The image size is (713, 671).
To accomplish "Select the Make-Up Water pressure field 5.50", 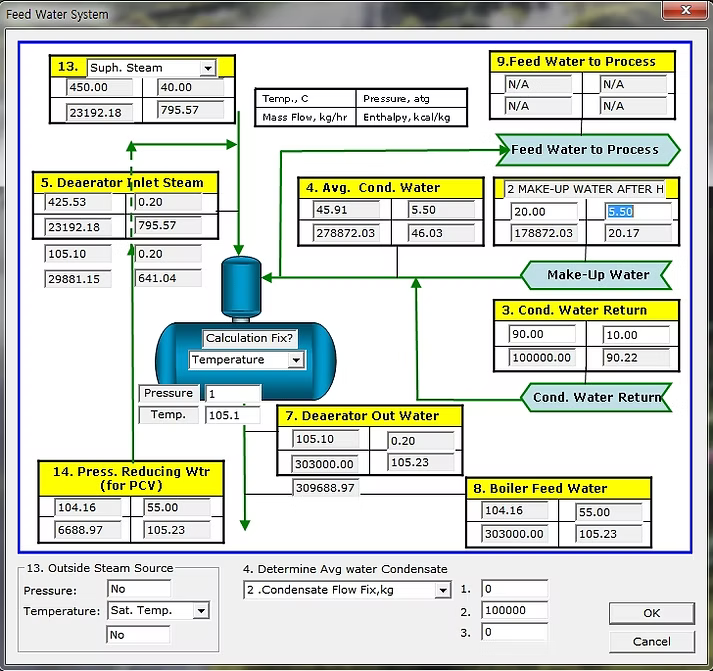I will click(638, 212).
